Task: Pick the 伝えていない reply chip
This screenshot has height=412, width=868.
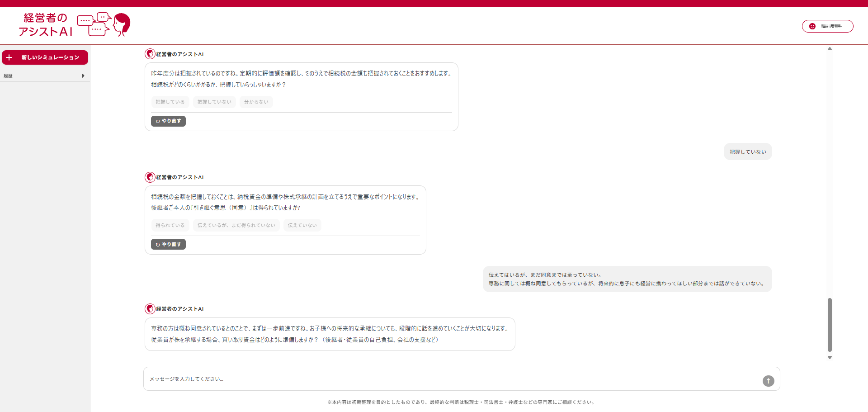Action: (302, 225)
